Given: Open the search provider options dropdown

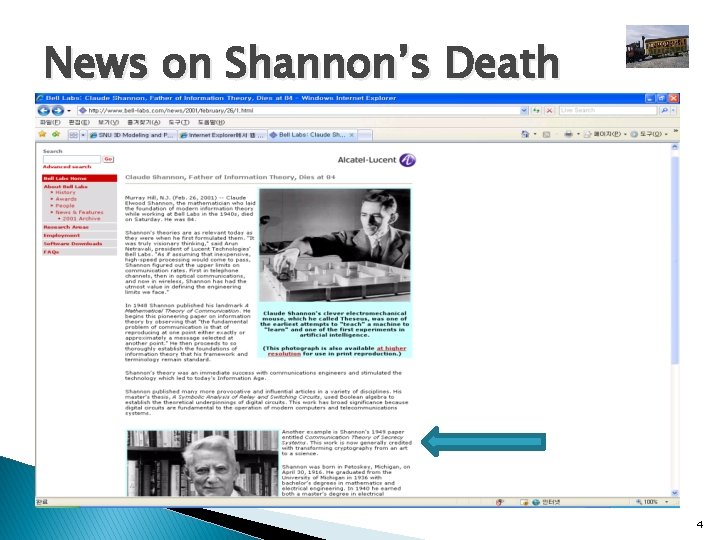Looking at the screenshot, I should point(674,111).
